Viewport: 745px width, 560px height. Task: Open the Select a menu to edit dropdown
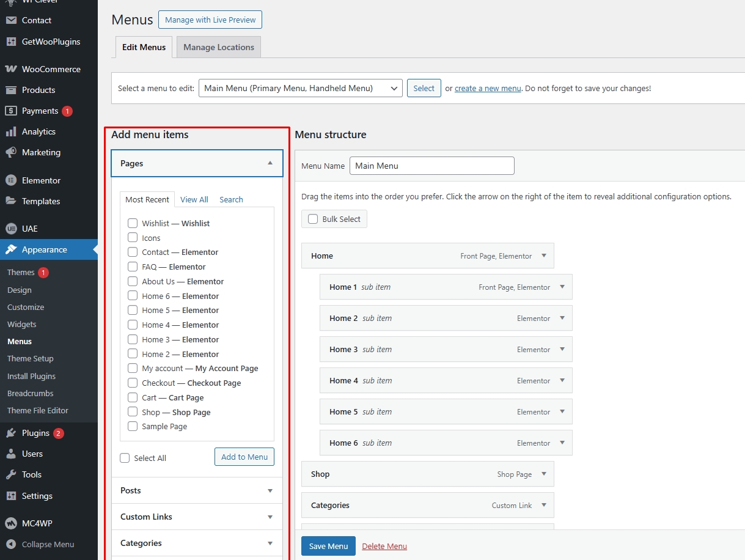pyautogui.click(x=300, y=88)
